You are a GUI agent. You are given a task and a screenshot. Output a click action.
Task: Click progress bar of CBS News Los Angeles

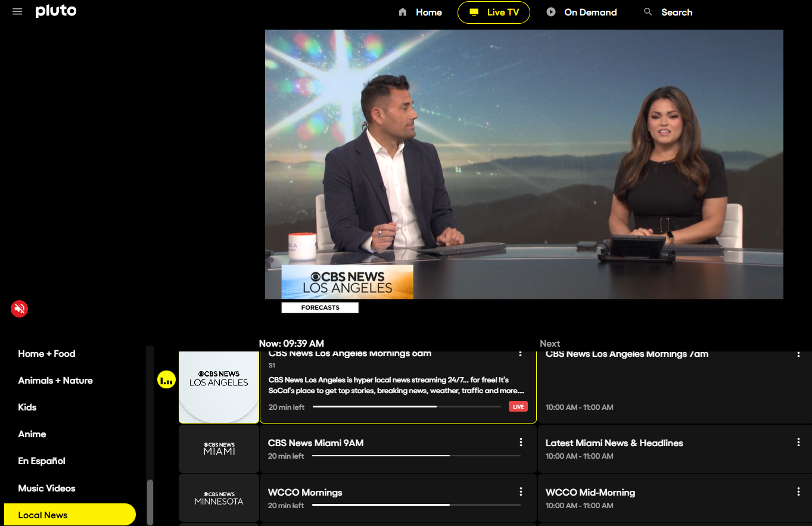[x=407, y=407]
